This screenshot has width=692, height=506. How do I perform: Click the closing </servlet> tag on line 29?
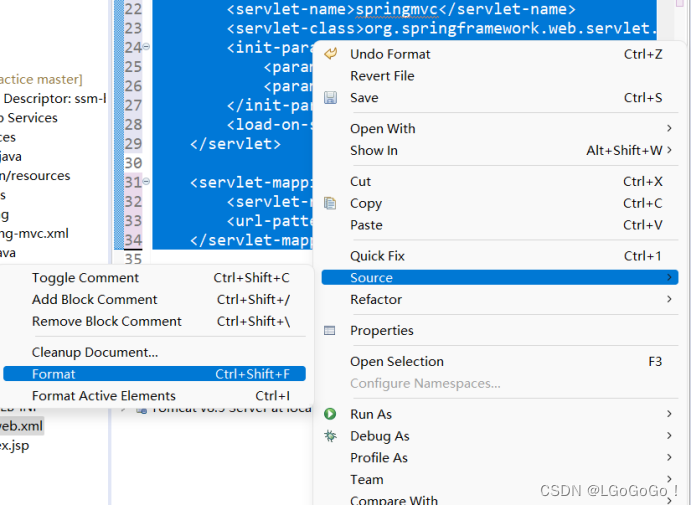click(235, 144)
